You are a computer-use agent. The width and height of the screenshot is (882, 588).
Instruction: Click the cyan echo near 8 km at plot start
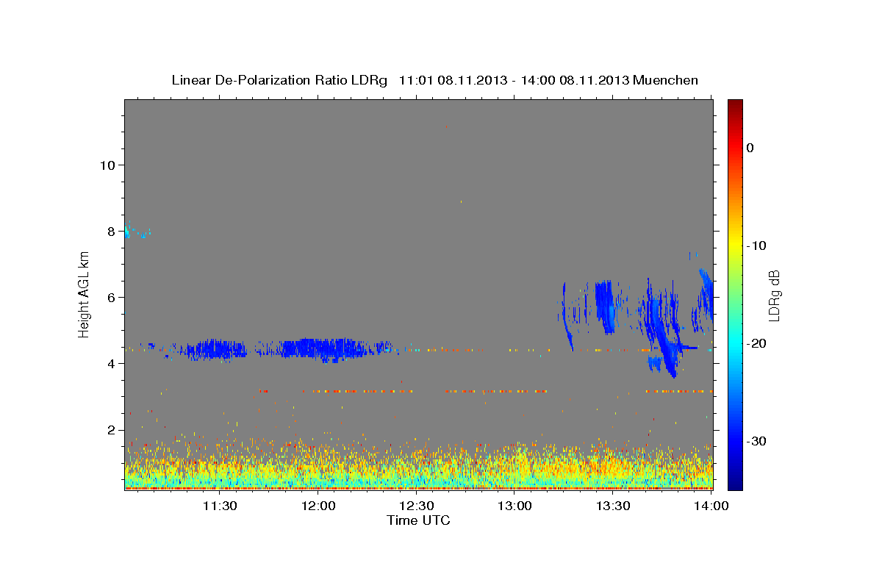[129, 232]
